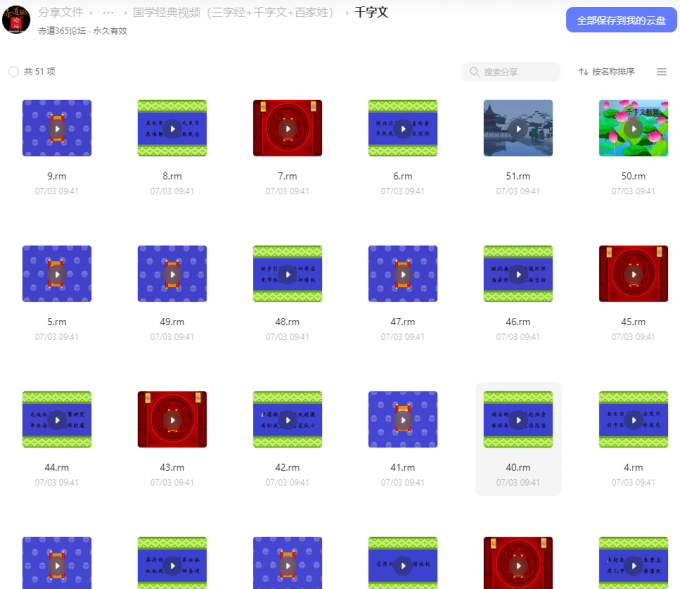This screenshot has width=680, height=589.
Task: Go to 国学经典视频 folder breadcrumb
Action: (x=232, y=13)
